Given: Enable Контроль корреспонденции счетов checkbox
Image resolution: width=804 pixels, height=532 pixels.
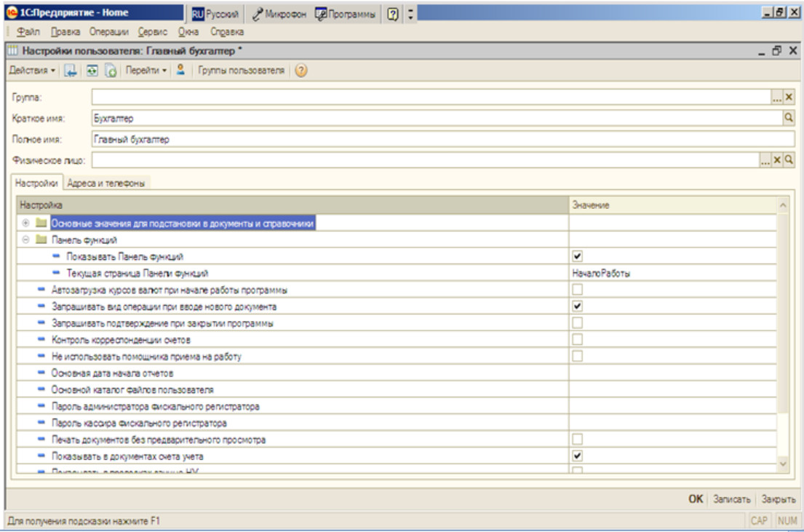Looking at the screenshot, I should pyautogui.click(x=578, y=339).
